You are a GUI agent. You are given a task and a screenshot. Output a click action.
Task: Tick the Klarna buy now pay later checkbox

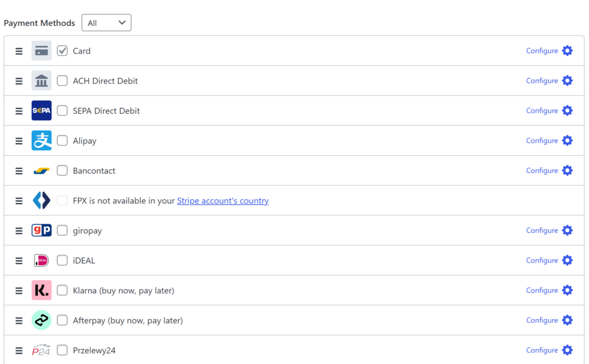point(62,290)
